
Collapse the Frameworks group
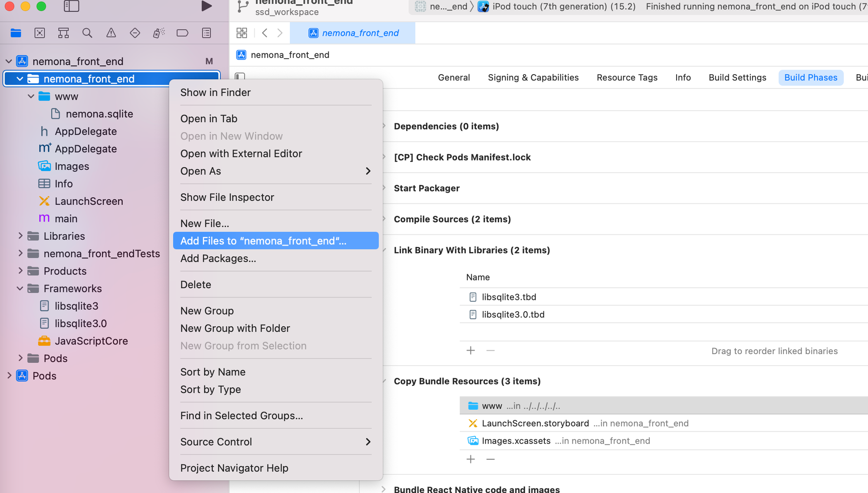point(20,289)
